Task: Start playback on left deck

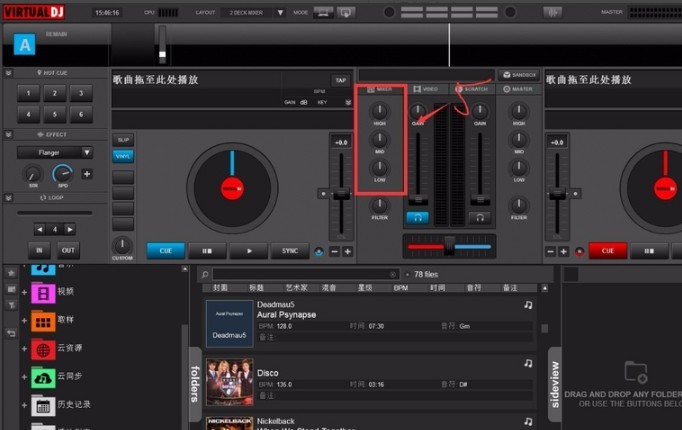Action: tap(249, 251)
